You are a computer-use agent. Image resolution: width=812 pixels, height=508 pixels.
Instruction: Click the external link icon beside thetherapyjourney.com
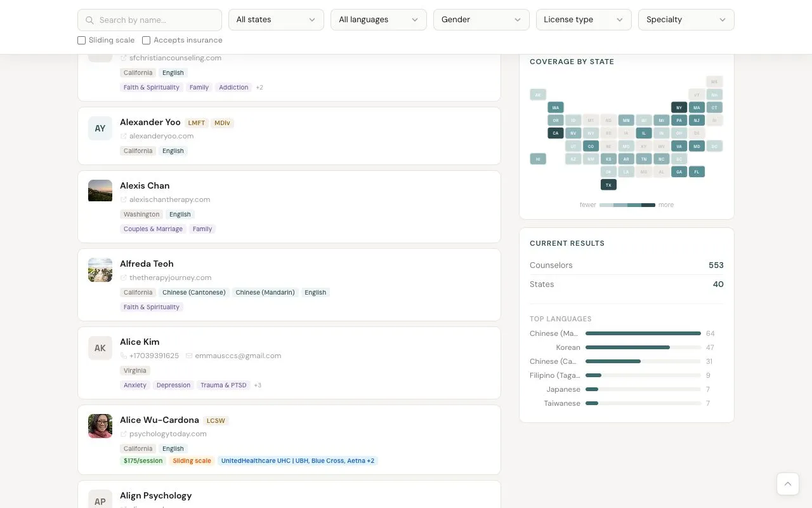tap(124, 277)
